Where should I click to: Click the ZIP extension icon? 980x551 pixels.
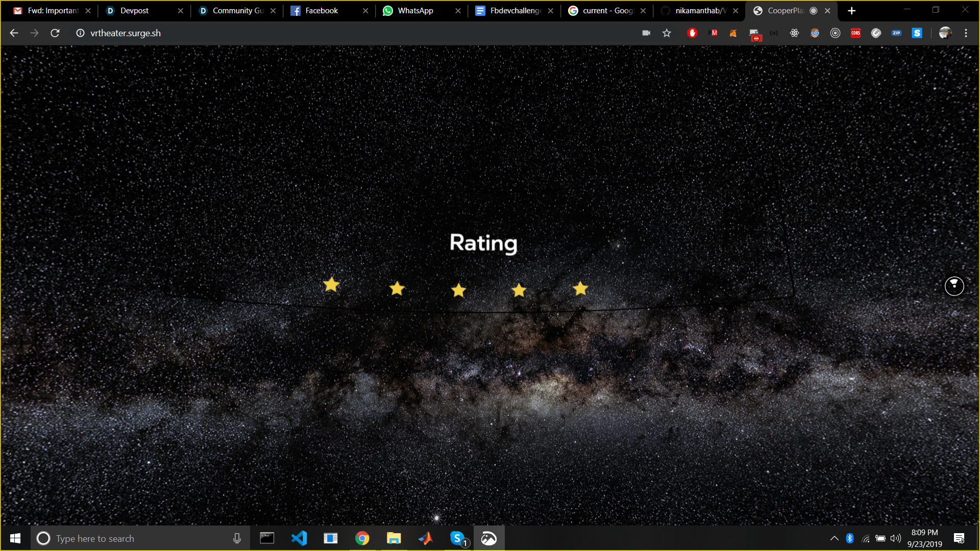[896, 33]
